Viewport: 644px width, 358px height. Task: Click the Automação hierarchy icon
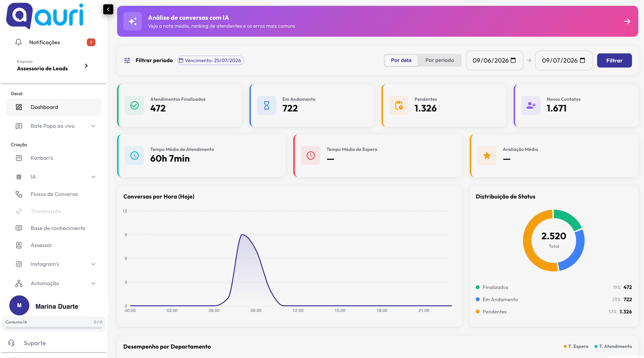(19, 283)
